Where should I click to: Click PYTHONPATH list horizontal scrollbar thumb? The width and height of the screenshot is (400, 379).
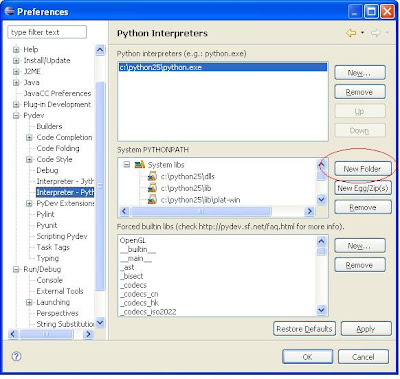(x=201, y=211)
